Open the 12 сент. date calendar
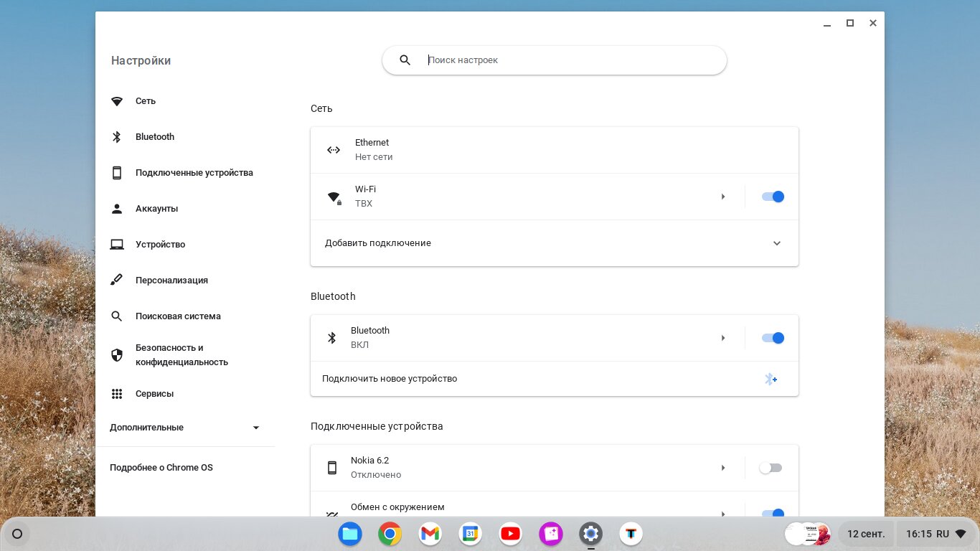Image resolution: width=980 pixels, height=551 pixels. [866, 534]
